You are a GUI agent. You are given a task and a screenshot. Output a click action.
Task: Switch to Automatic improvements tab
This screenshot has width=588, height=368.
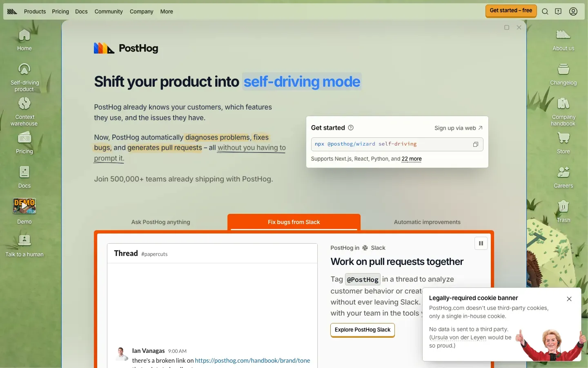(x=427, y=222)
